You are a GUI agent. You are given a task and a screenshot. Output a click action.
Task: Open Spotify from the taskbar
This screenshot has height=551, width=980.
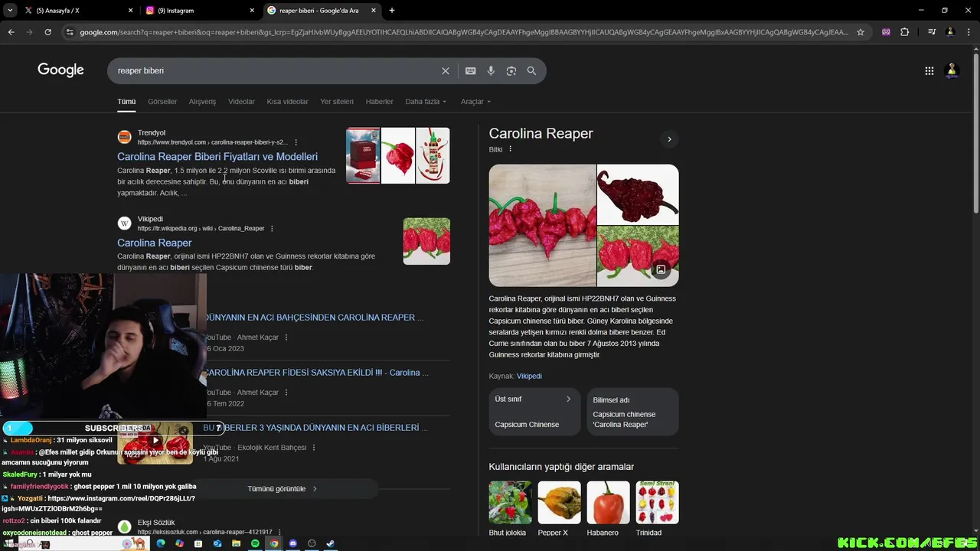pyautogui.click(x=255, y=543)
